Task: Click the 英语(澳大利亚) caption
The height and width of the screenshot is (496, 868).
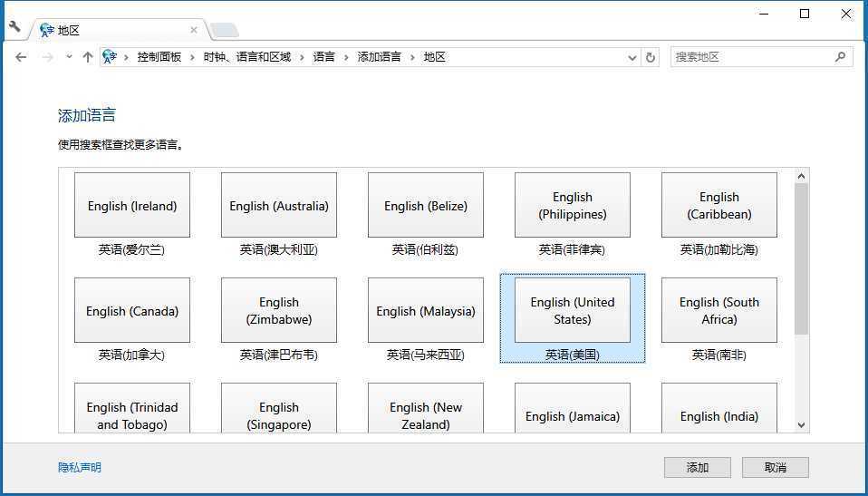Action: 279,250
